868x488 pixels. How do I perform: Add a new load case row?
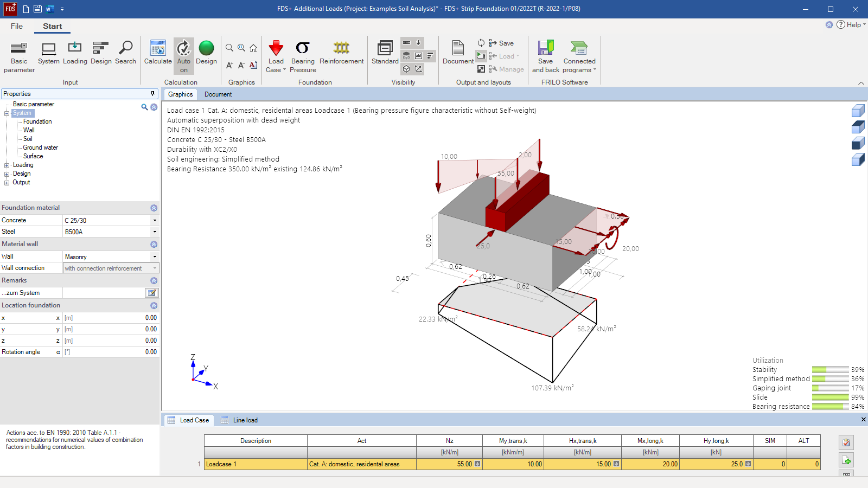point(846,460)
